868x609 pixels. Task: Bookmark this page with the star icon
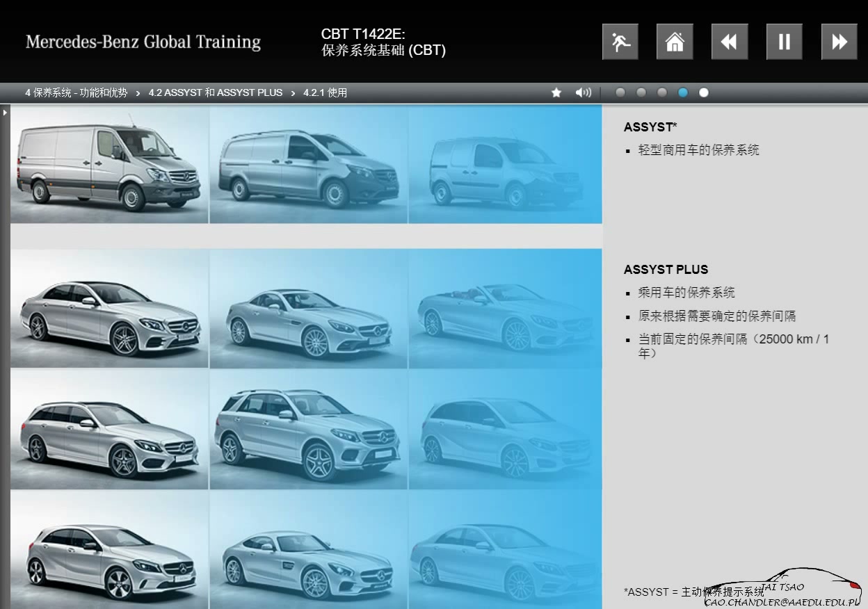556,92
